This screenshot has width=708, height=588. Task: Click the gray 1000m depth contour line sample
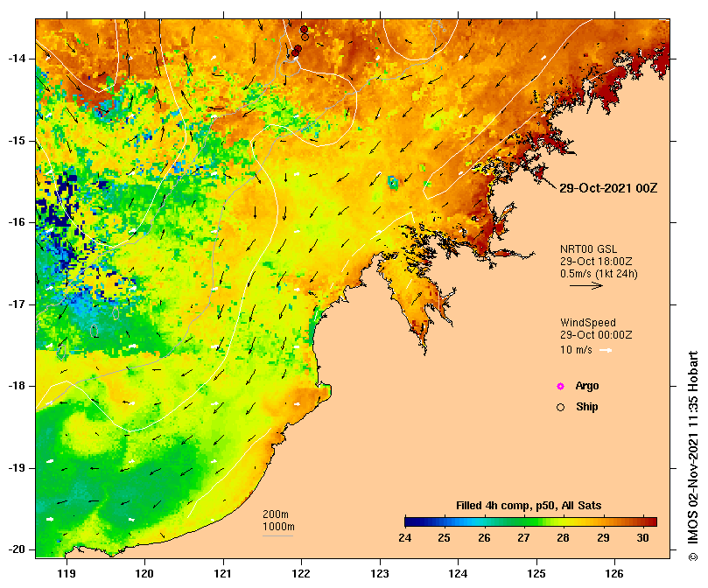(277, 536)
